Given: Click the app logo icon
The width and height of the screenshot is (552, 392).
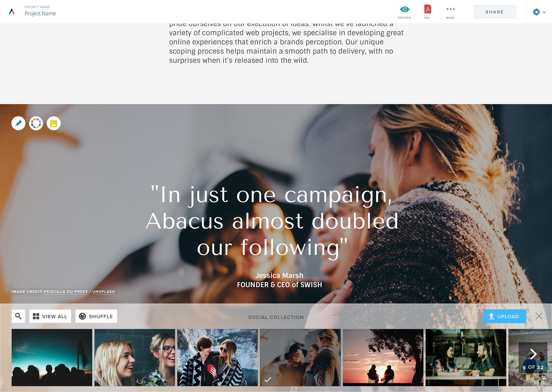Looking at the screenshot, I should point(12,12).
